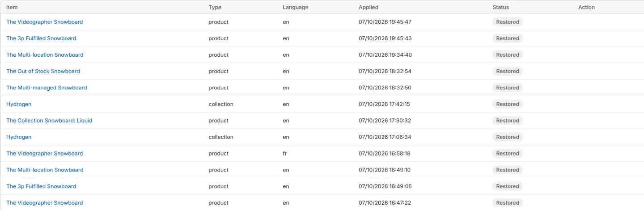Open The Videographer Snowboard link applied 19:45:47
Screen dimensions: 644x210
(x=45, y=22)
